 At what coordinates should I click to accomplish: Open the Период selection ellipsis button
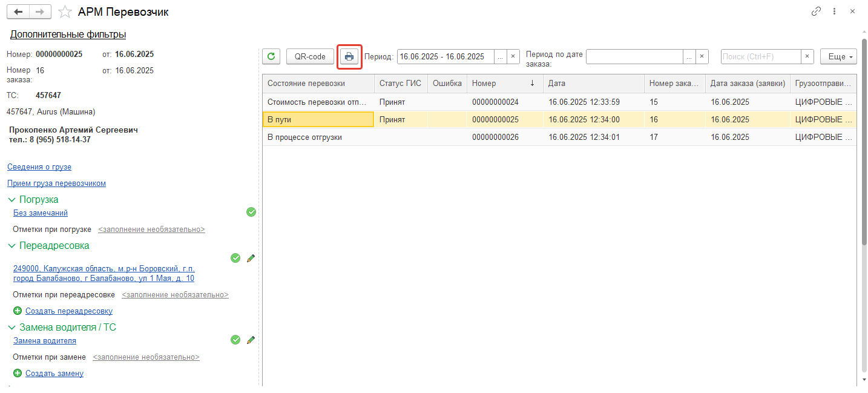coord(500,56)
